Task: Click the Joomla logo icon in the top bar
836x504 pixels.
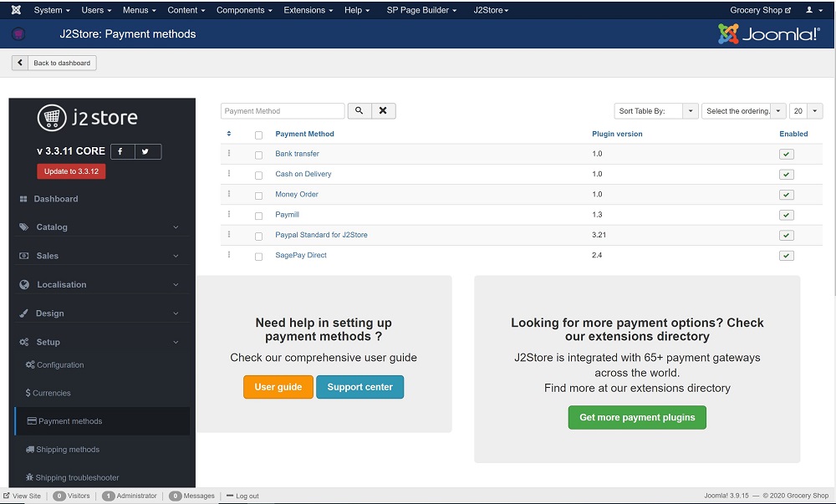Action: [x=16, y=10]
